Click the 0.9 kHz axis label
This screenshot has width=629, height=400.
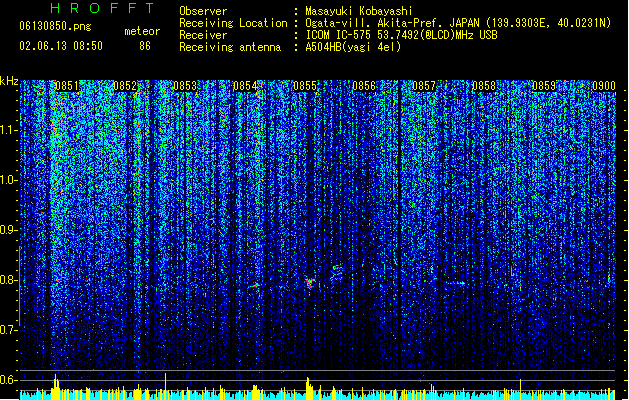click(x=9, y=230)
